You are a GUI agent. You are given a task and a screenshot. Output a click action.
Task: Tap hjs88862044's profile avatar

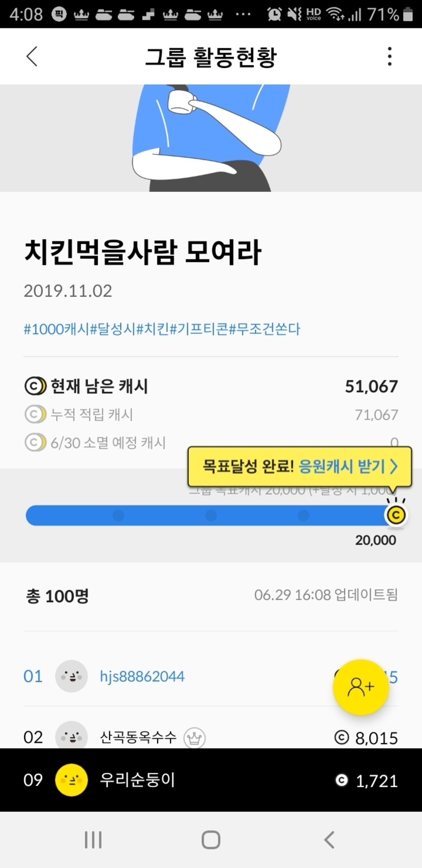(71, 676)
